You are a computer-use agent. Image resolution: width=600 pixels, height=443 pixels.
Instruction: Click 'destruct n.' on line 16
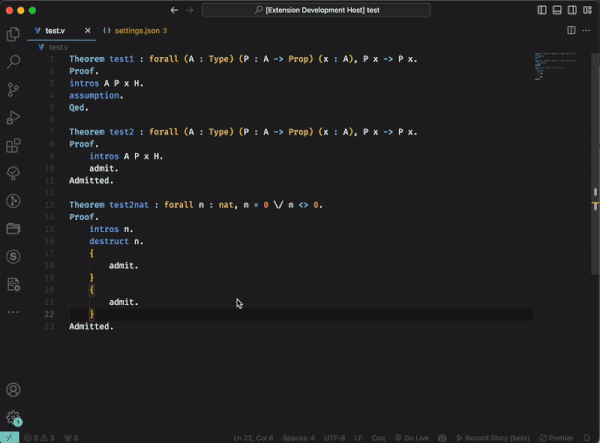[x=116, y=241]
